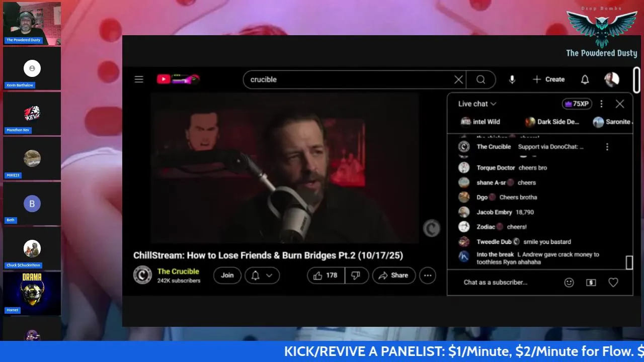The height and width of the screenshot is (362, 644).
Task: Open options for pinned Crucible message
Action: click(x=607, y=147)
